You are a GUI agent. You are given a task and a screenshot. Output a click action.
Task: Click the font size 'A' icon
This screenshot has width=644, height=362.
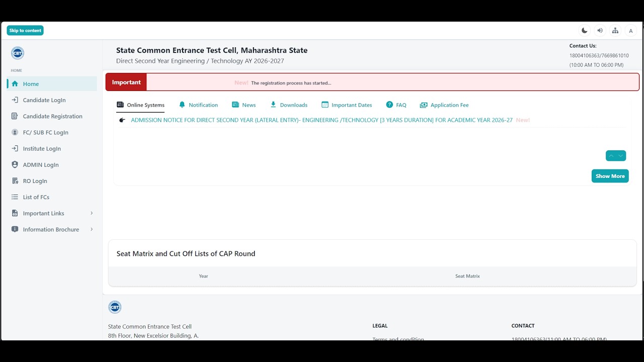click(x=630, y=31)
